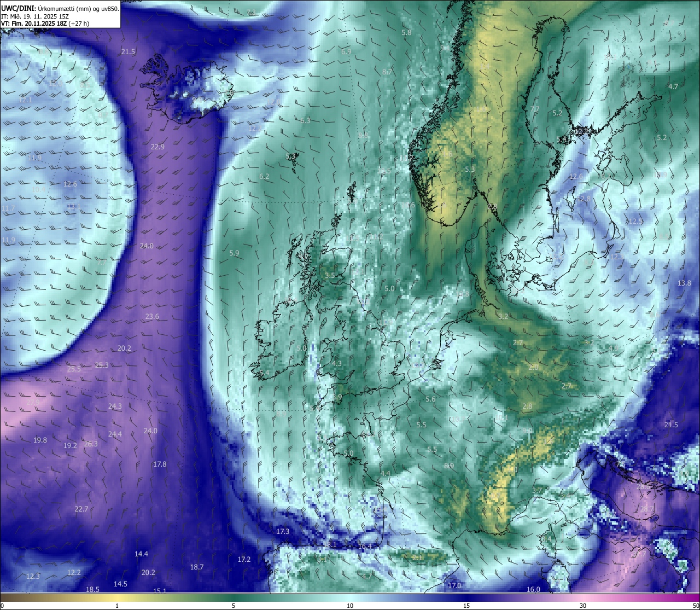Image resolution: width=700 pixels, height=610 pixels.
Task: Click the '10' tick label on color scale
Action: 350,606
